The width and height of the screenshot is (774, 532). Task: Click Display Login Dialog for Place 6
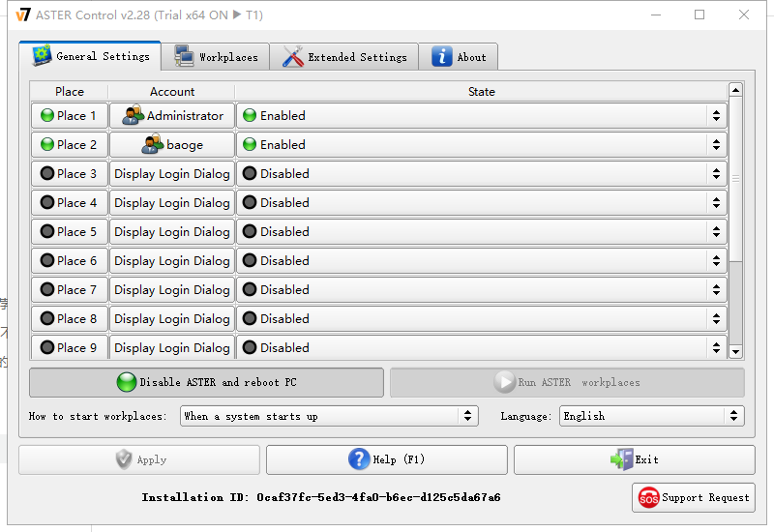click(x=172, y=260)
